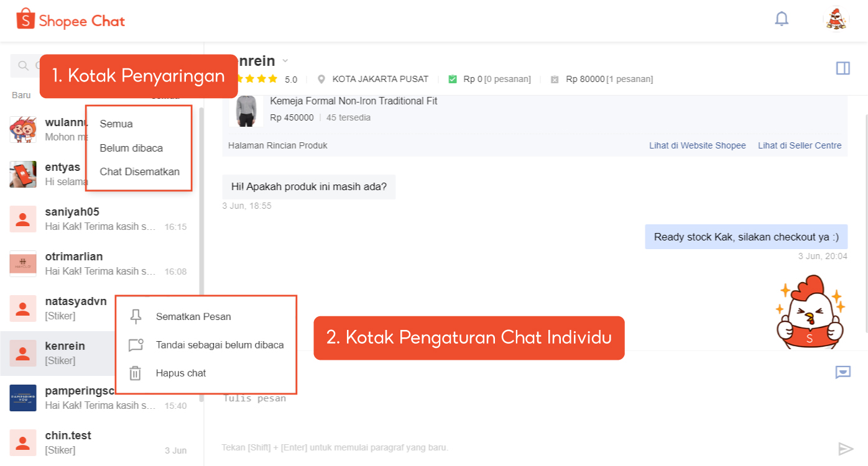Open otrimarlian conversation
This screenshot has height=466, width=868.
pyautogui.click(x=99, y=263)
